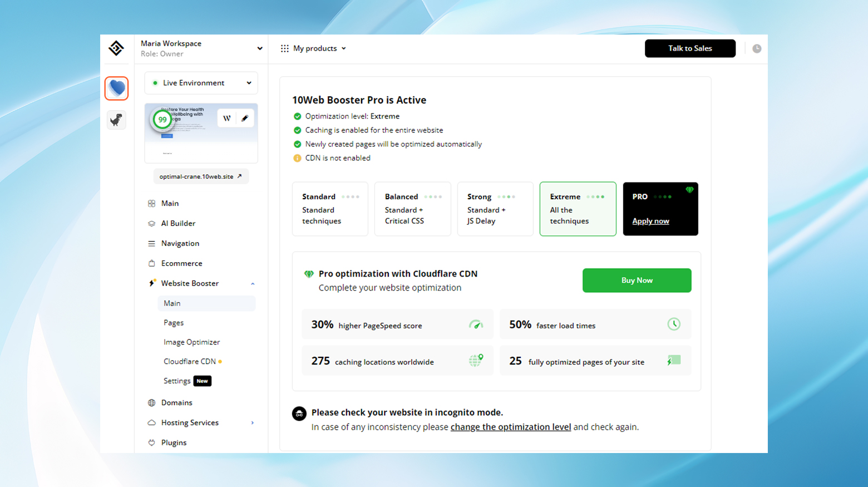Select the Balanced optimization level
The width and height of the screenshot is (868, 487).
tap(412, 209)
